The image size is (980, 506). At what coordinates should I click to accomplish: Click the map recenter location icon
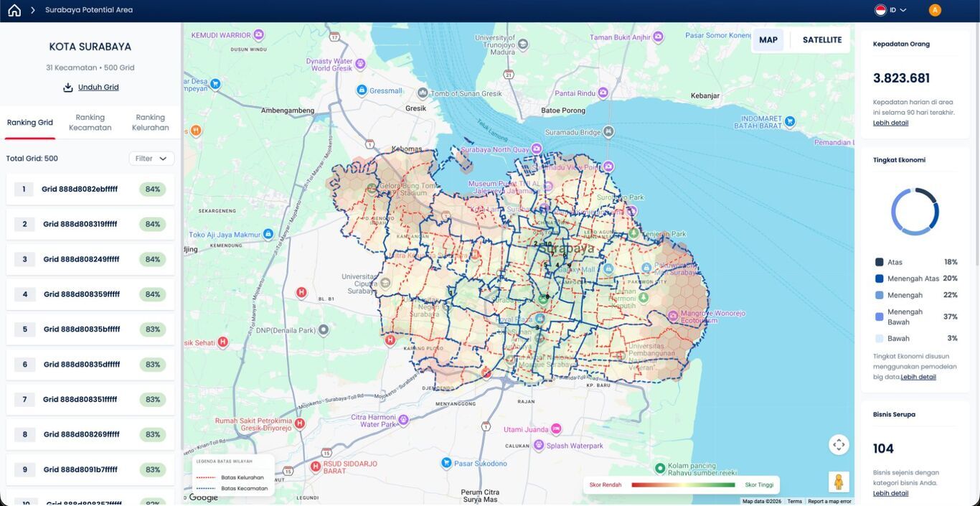point(839,445)
